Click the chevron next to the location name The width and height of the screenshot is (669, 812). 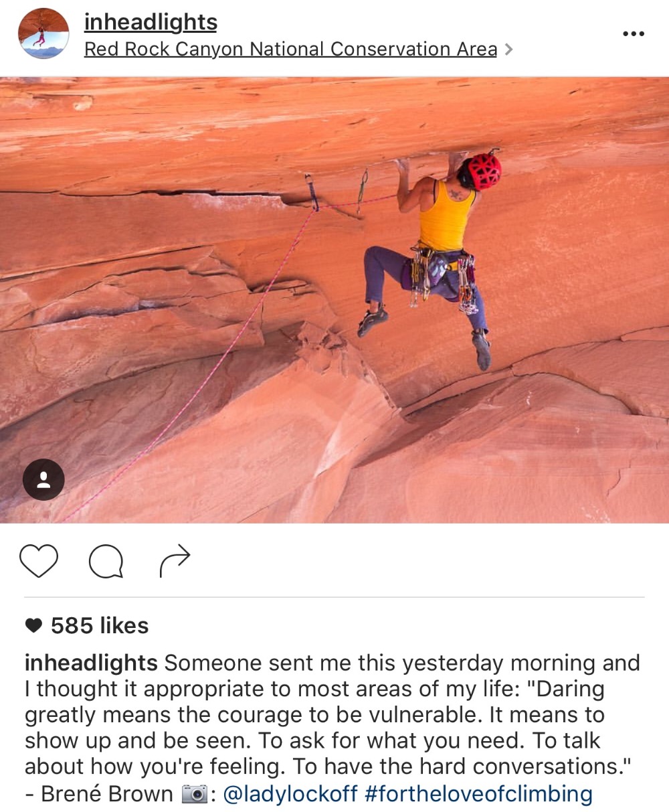pos(508,50)
